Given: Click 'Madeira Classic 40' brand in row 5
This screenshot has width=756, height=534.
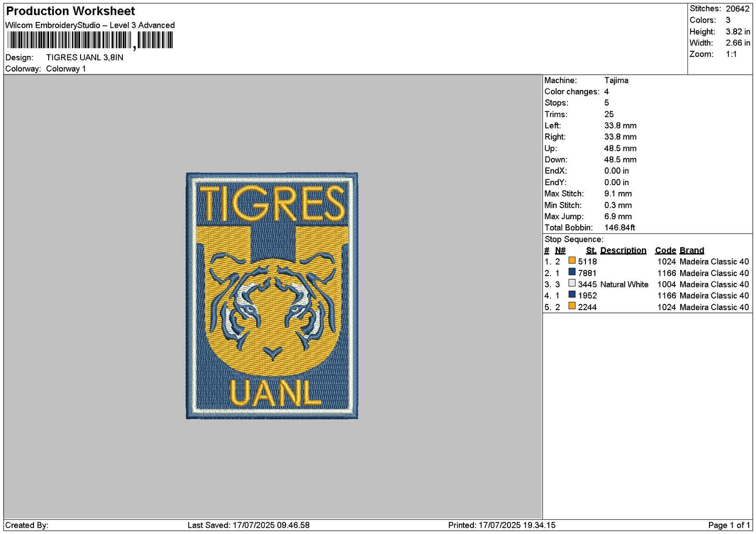Looking at the screenshot, I should [714, 308].
